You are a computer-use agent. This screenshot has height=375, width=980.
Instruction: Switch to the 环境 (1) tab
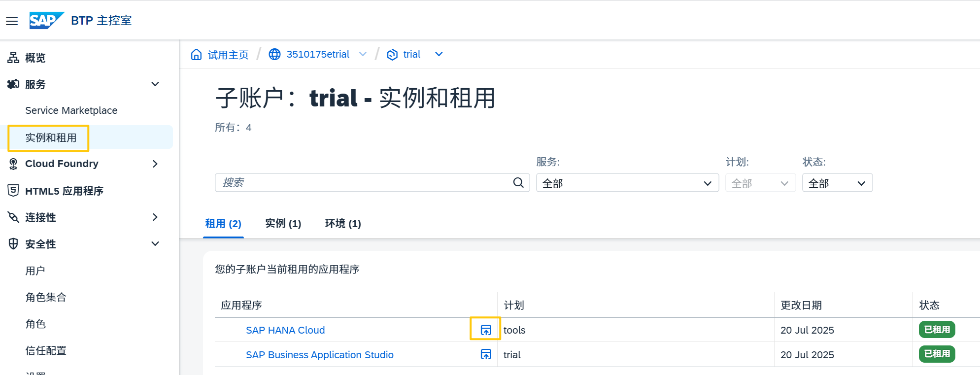343,224
